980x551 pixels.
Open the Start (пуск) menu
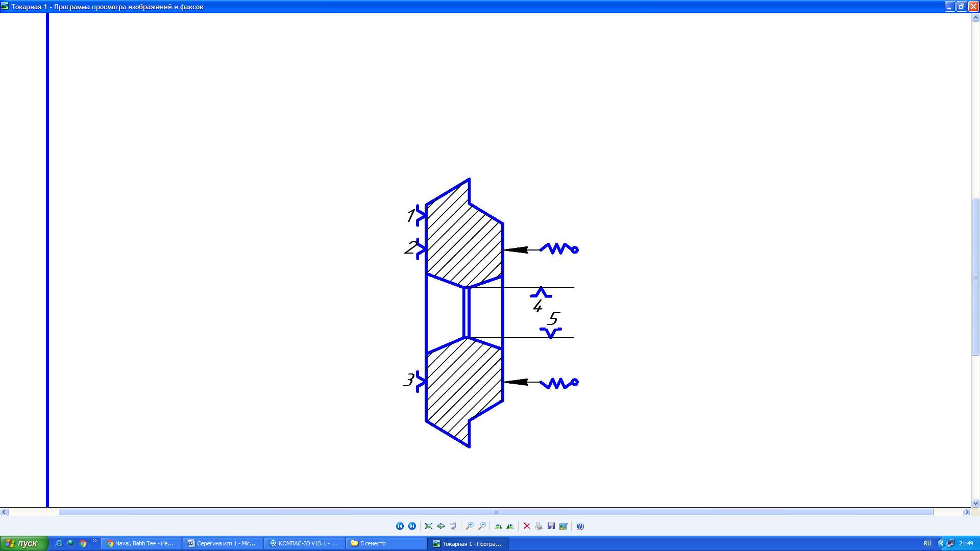click(x=24, y=543)
